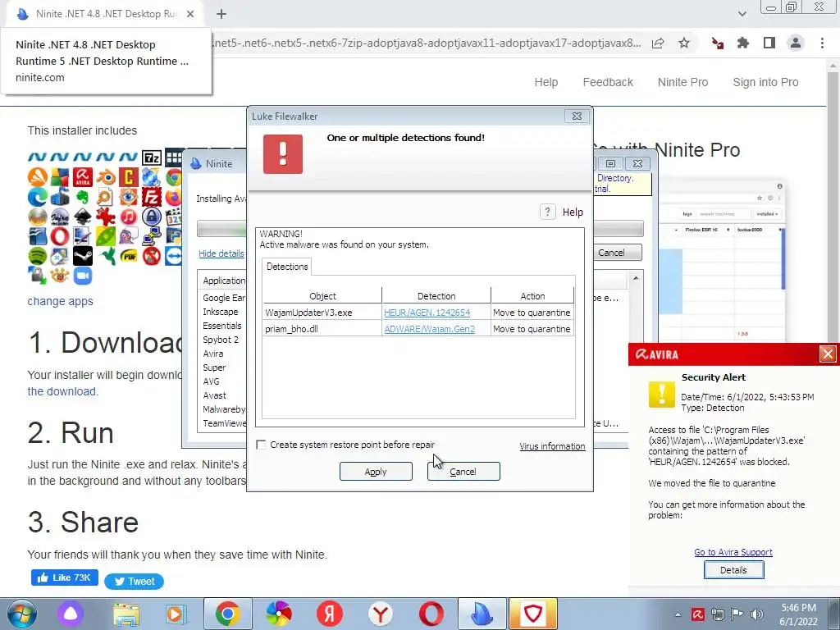Click the red IrfanView splat icon
Image resolution: width=840 pixels, height=630 pixels.
point(106,217)
